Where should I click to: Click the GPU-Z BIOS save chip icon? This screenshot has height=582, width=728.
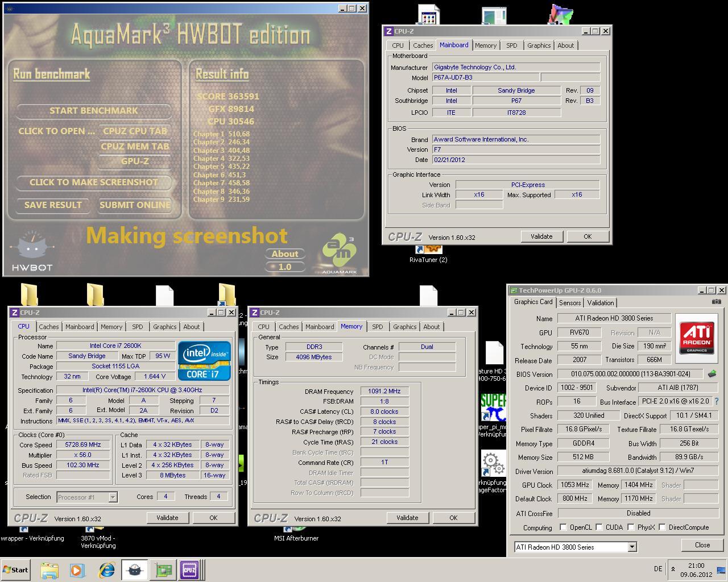pos(712,374)
